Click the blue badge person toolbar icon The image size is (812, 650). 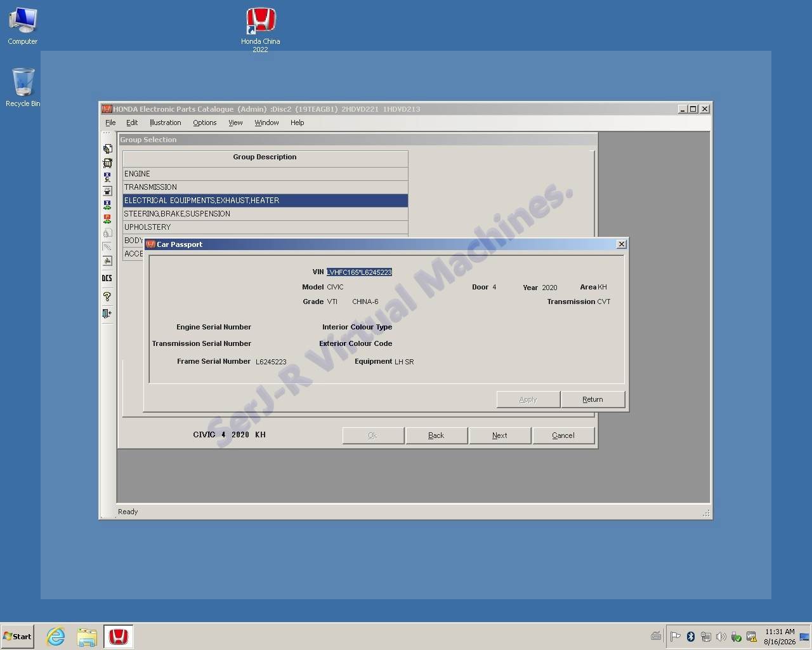pyautogui.click(x=107, y=176)
